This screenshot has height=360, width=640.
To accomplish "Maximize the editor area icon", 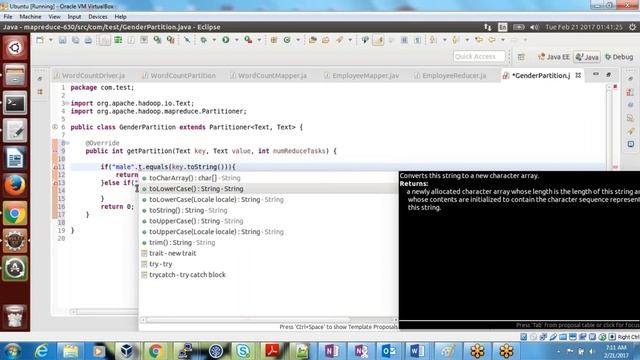I will click(x=609, y=74).
